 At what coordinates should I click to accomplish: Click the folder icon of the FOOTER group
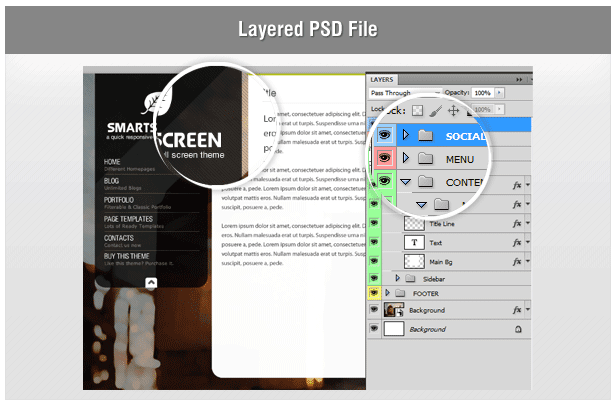pos(400,293)
